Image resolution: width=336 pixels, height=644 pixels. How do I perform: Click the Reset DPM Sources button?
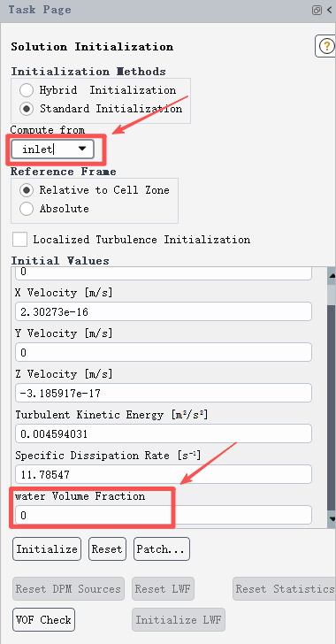tap(68, 589)
